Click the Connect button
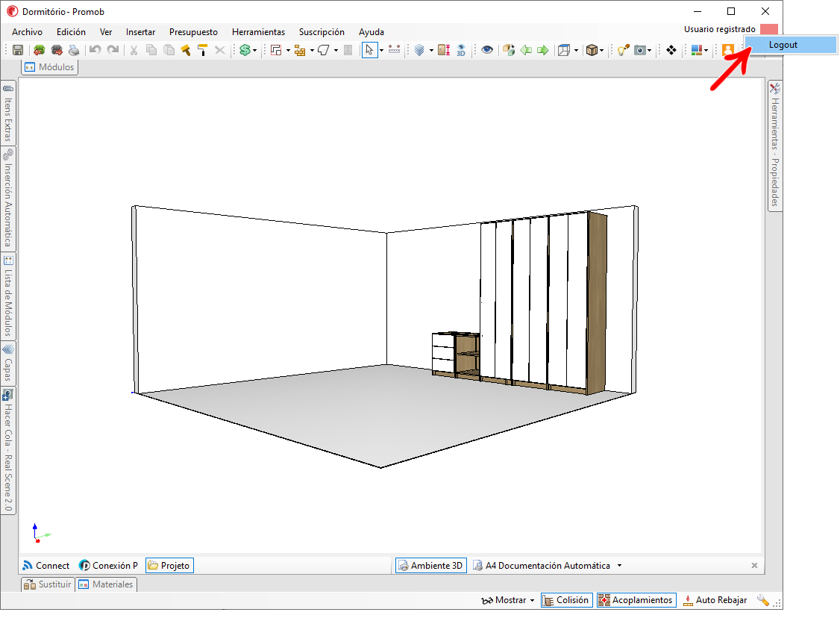This screenshot has height=621, width=840. [46, 566]
